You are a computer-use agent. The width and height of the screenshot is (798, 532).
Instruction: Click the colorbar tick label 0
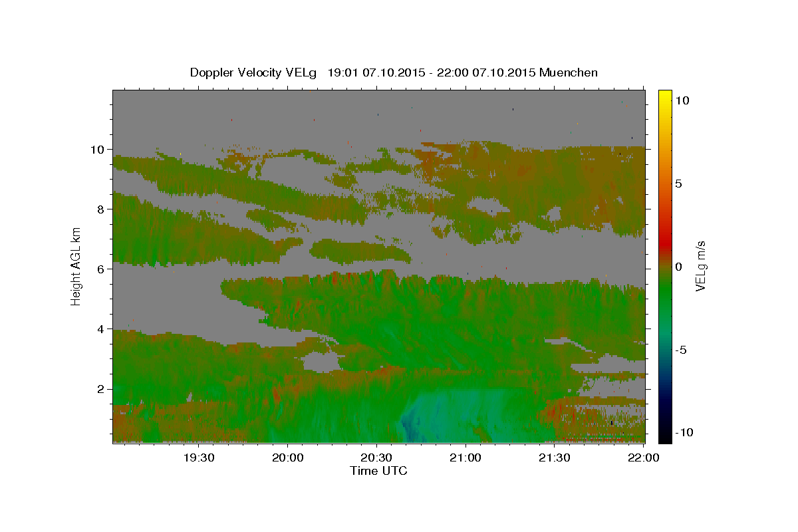(x=679, y=267)
